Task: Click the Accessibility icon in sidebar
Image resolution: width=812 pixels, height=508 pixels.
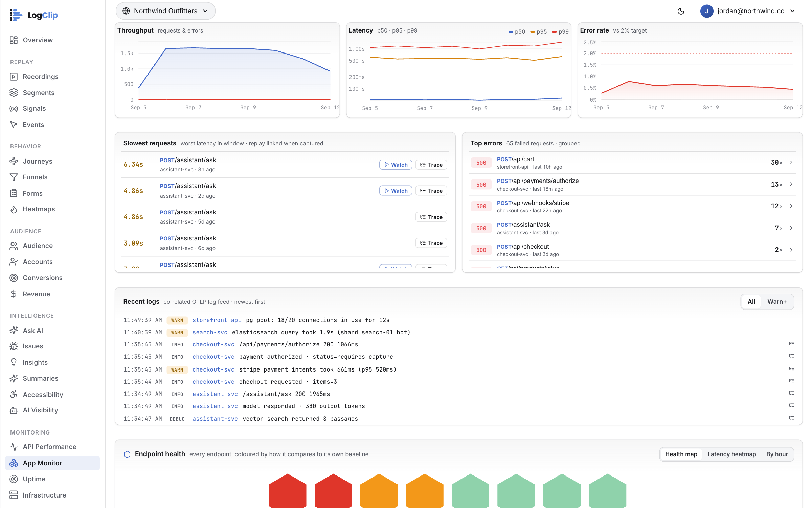Action: [14, 394]
